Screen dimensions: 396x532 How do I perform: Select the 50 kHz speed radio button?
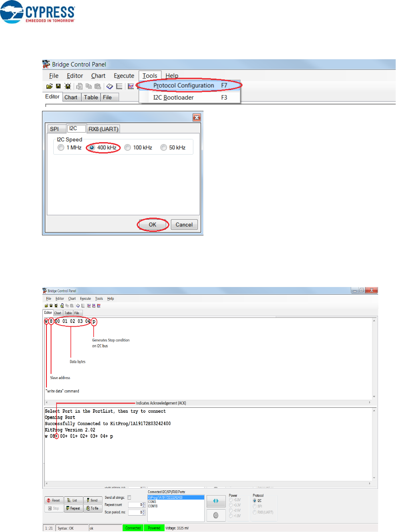pos(164,148)
